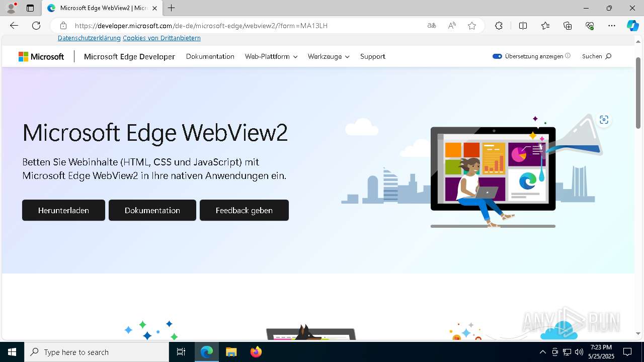The image size is (644, 362).
Task: Add page to favorites star icon
Action: point(472,26)
